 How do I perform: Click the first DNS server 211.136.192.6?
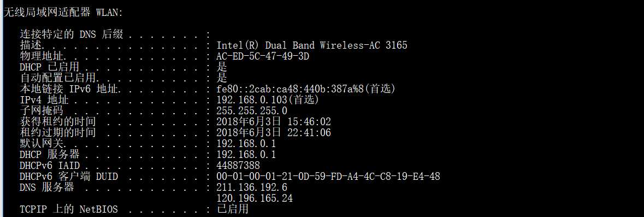pos(252,187)
